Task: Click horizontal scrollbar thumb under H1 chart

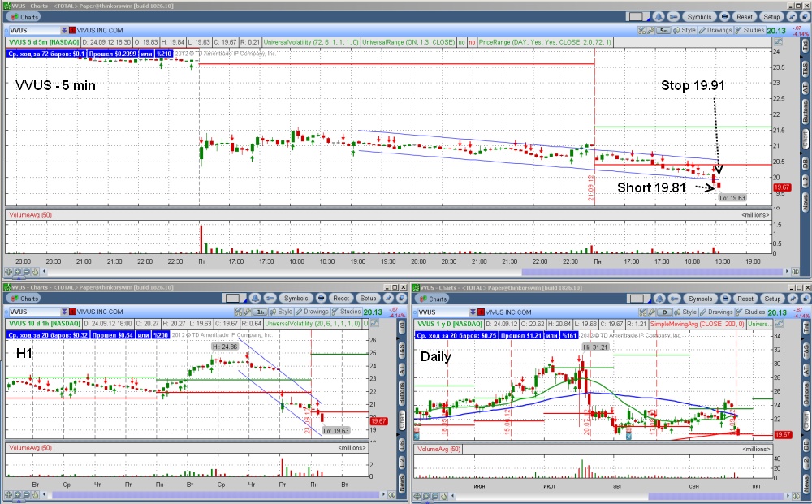Action: click(x=217, y=495)
